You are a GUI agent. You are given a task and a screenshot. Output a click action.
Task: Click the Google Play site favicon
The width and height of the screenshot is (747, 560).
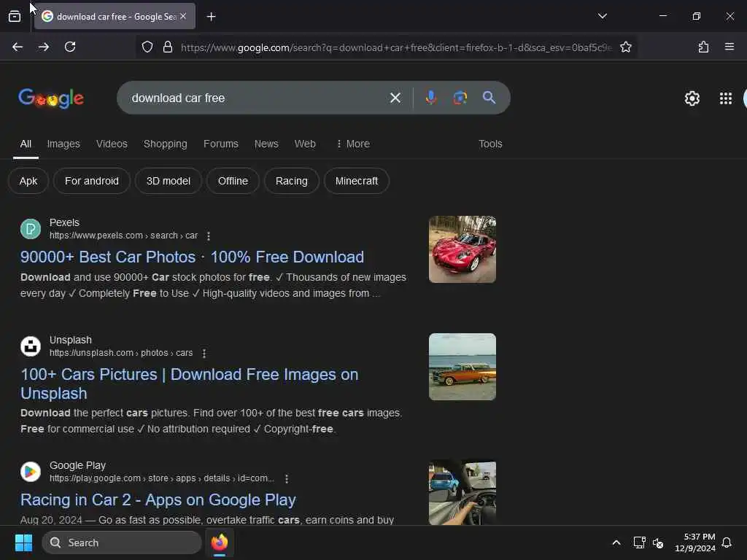(31, 472)
